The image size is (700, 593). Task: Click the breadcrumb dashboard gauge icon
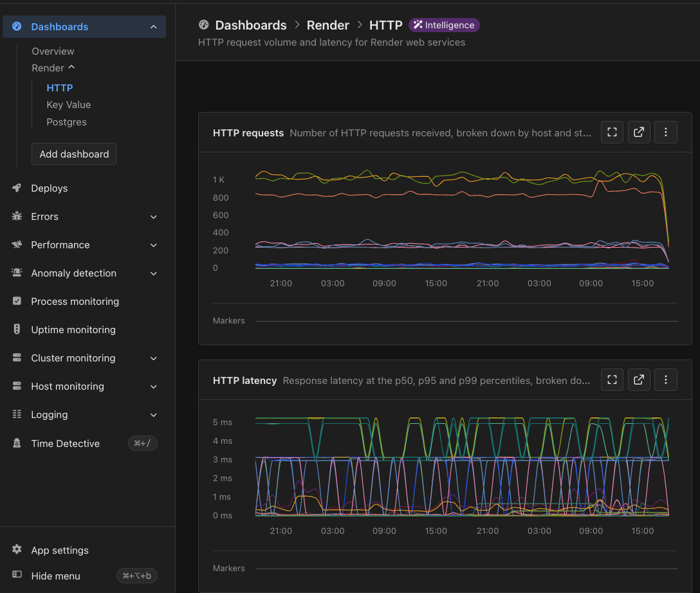(x=203, y=25)
